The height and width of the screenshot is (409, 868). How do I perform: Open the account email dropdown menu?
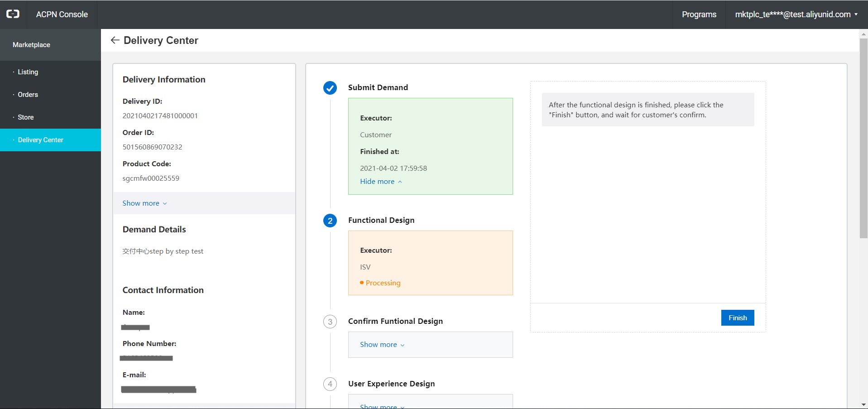pyautogui.click(x=796, y=14)
